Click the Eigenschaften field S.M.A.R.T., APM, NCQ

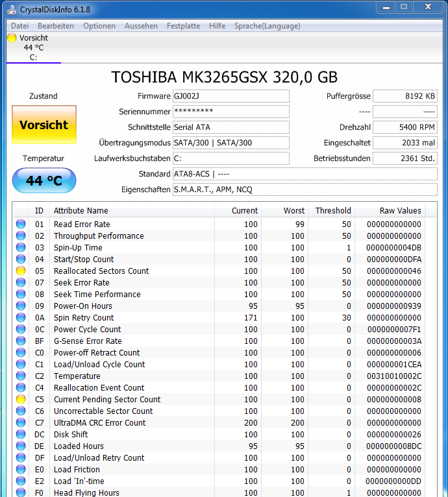tap(305, 189)
